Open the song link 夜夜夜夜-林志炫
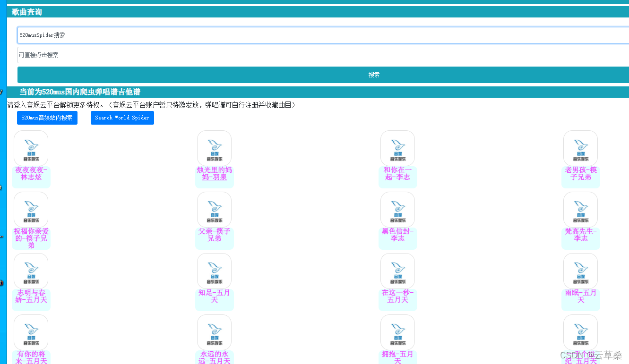 click(31, 173)
